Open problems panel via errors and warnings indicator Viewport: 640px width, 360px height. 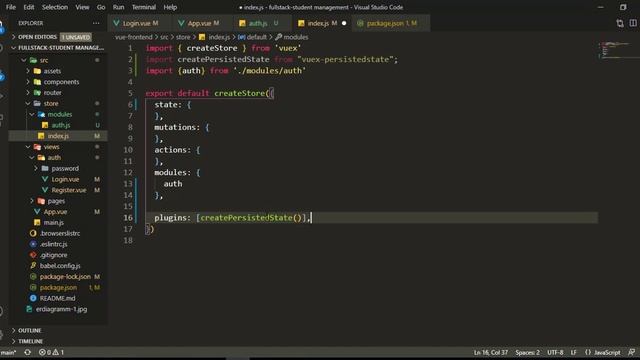51,352
